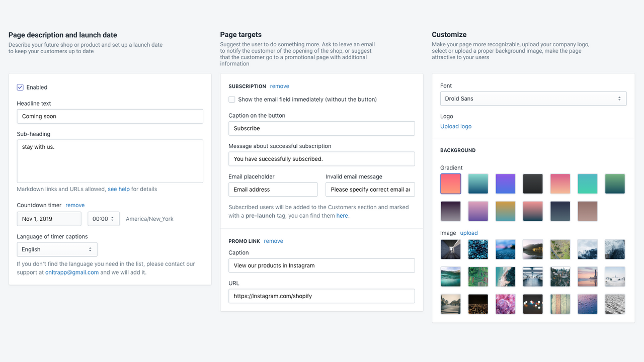Click the Headline text field
The image size is (644, 362).
click(x=110, y=116)
